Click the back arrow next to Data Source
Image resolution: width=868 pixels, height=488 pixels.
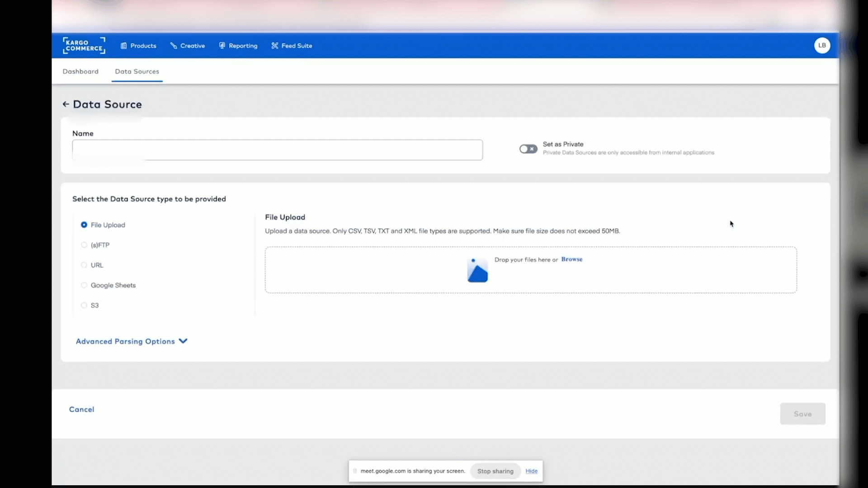pyautogui.click(x=66, y=104)
